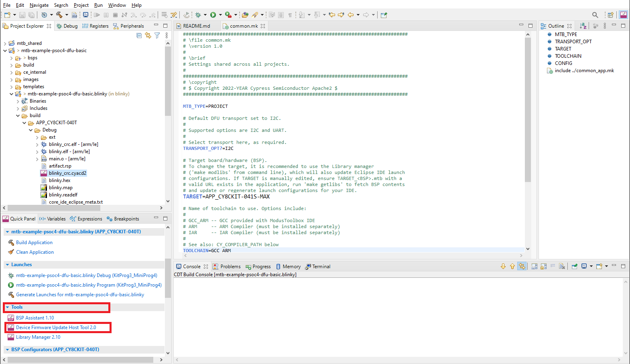Select the blinky.map file

(61, 188)
